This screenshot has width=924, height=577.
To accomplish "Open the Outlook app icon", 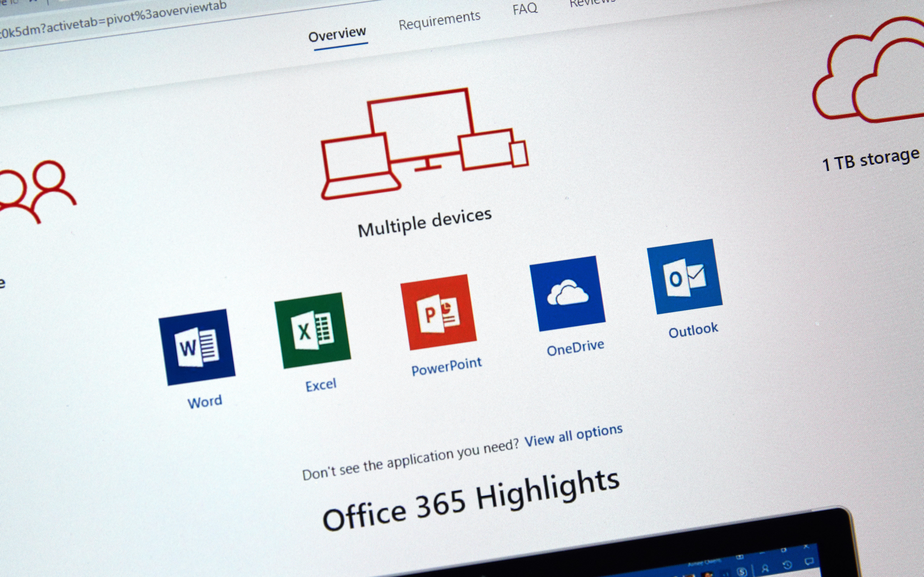I will click(x=685, y=276).
